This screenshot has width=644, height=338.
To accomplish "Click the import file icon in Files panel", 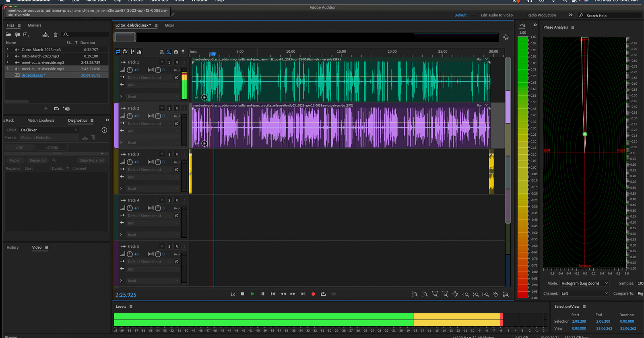I will pyautogui.click(x=17, y=35).
